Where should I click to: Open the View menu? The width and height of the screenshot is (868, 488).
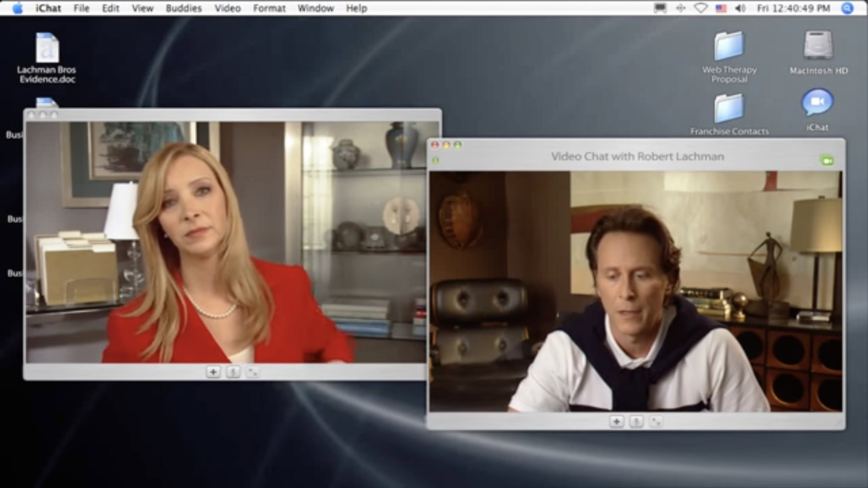click(143, 8)
